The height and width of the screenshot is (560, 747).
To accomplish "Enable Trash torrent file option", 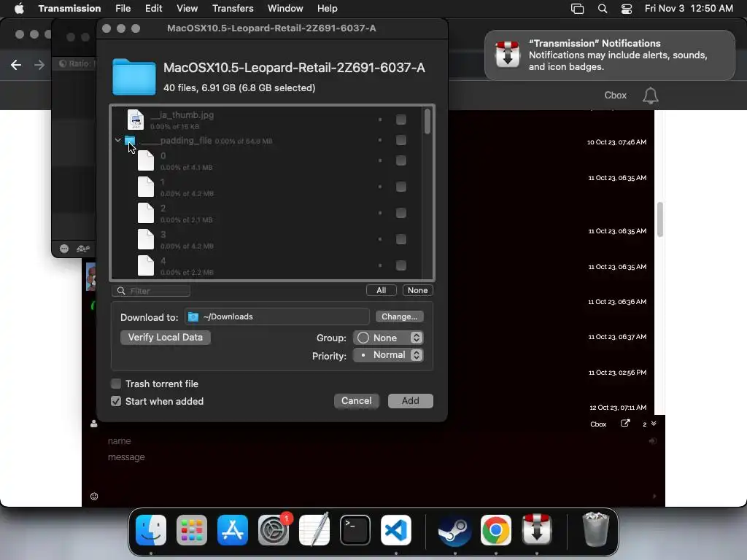I will point(116,384).
